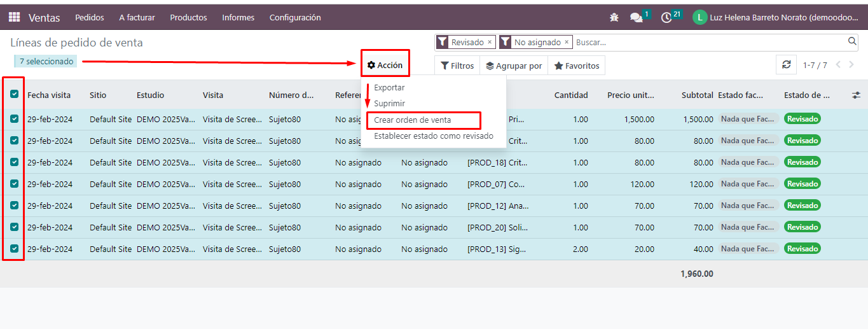Uncheck the last row's checkbox
The width and height of the screenshot is (868, 329).
(x=14, y=249)
